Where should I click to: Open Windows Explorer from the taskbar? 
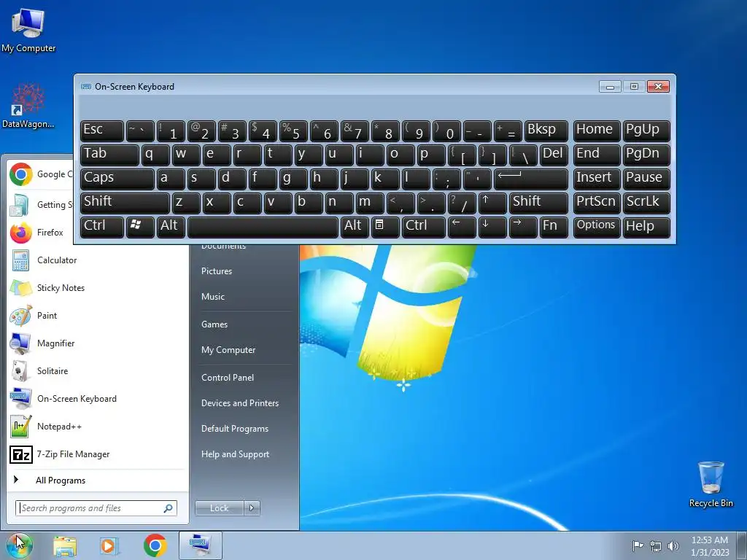pyautogui.click(x=65, y=545)
